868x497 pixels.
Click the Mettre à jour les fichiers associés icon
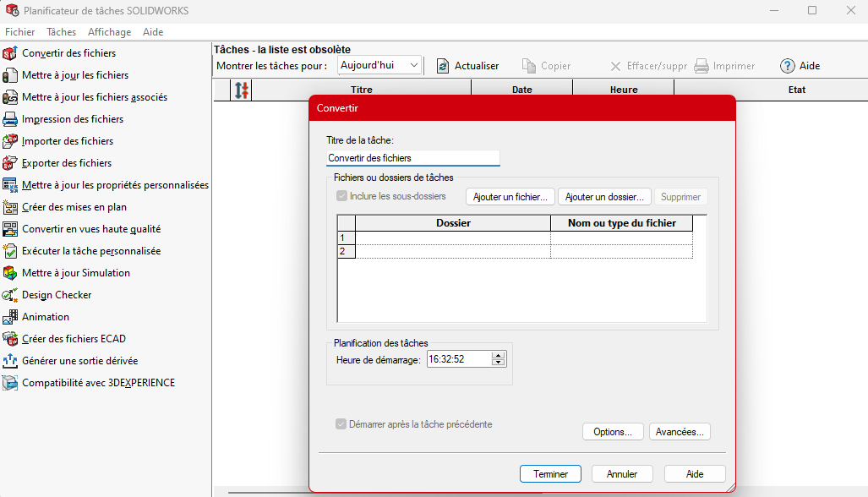10,97
